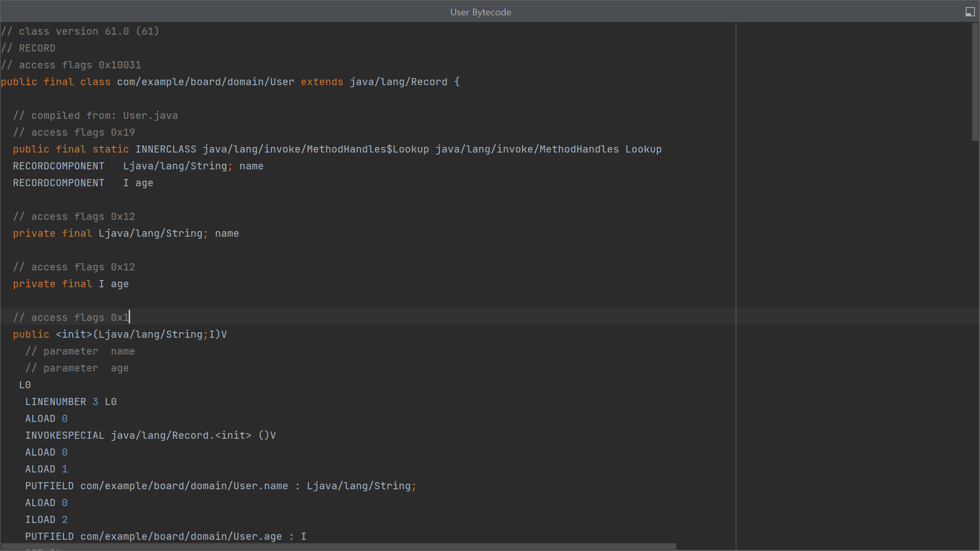The image size is (980, 551).
Task: Click the com/example/board/domain/User class name
Action: click(x=205, y=82)
